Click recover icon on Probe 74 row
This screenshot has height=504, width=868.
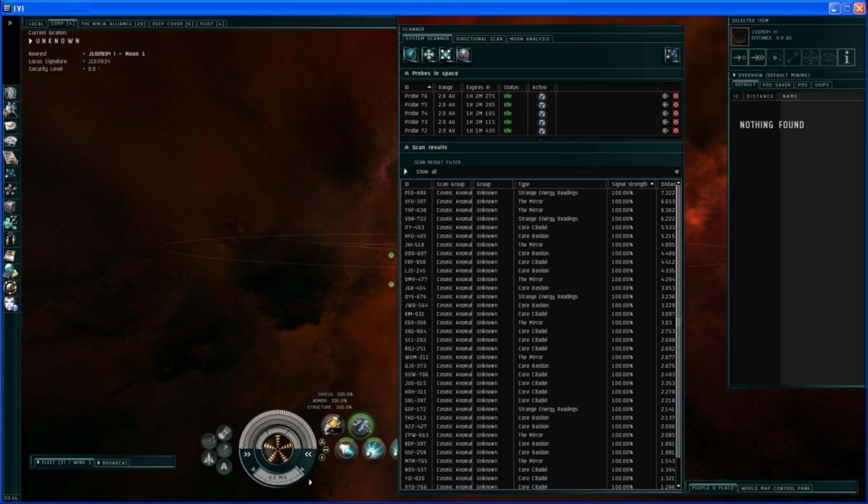665,114
